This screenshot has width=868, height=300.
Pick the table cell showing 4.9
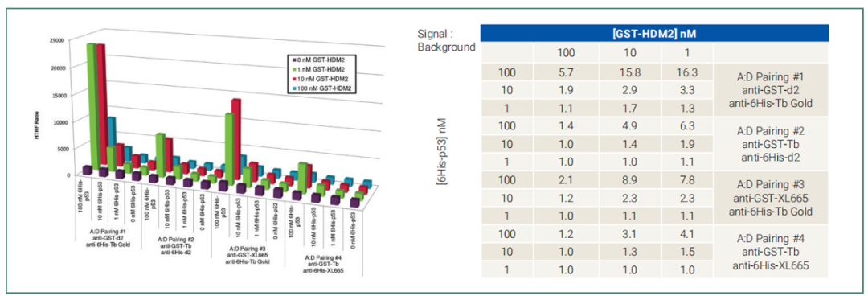click(x=631, y=125)
